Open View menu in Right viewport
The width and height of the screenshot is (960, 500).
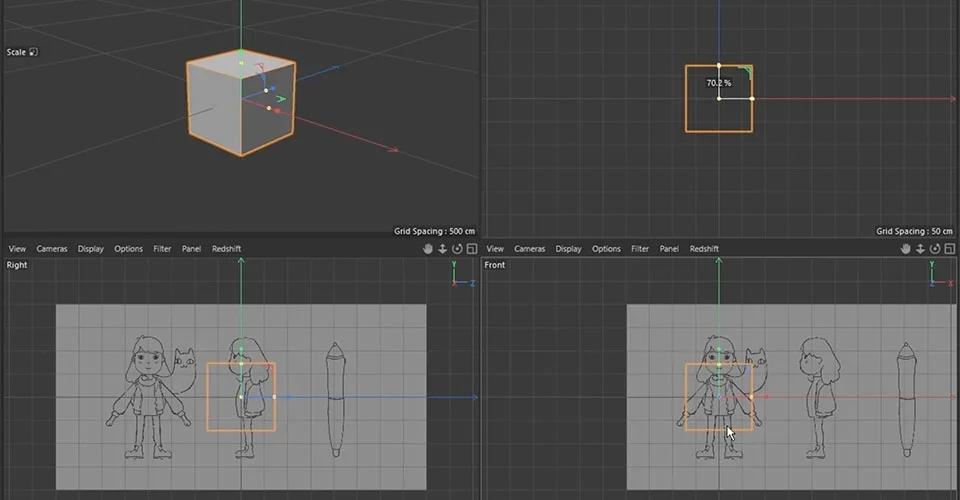pos(17,248)
